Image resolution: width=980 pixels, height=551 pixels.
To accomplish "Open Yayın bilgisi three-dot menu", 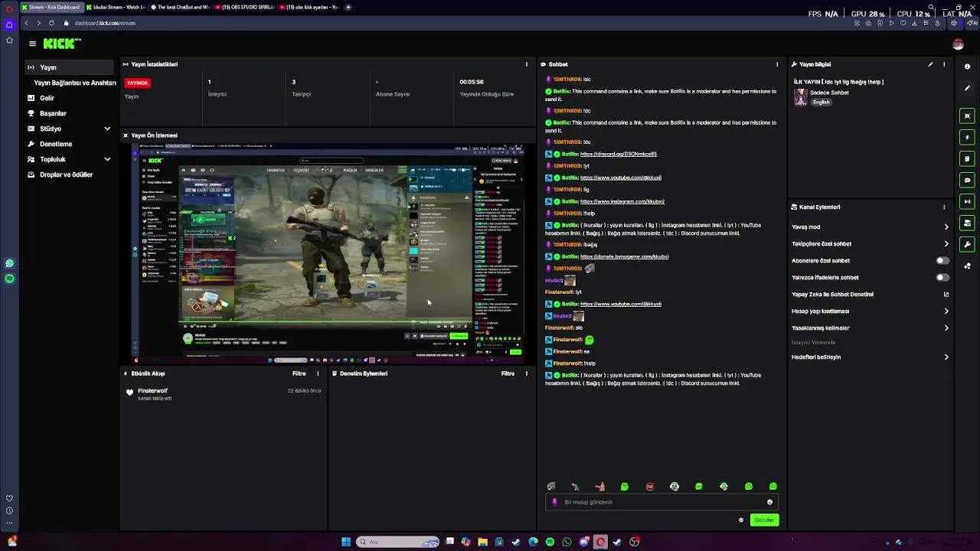I will point(944,64).
